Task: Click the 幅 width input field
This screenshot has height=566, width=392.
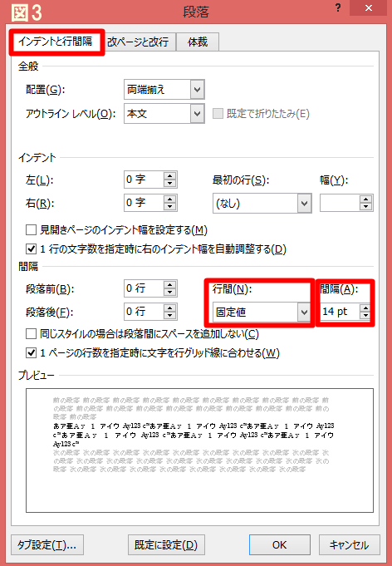Action: click(340, 204)
